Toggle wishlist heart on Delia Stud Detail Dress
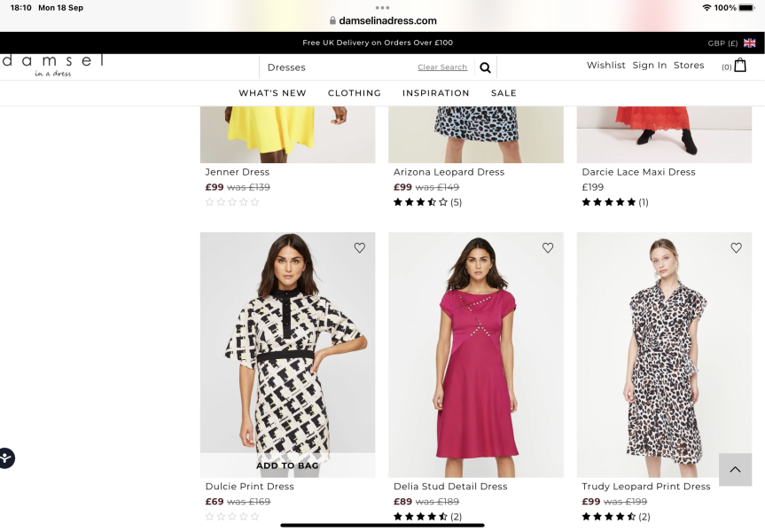 (x=548, y=248)
